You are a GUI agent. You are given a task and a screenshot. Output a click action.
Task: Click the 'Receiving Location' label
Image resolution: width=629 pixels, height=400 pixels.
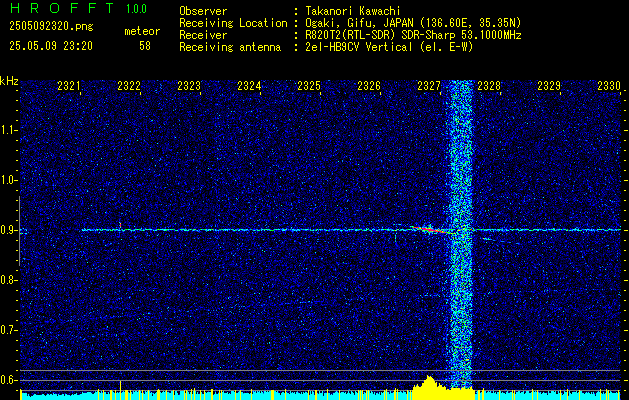tap(233, 23)
